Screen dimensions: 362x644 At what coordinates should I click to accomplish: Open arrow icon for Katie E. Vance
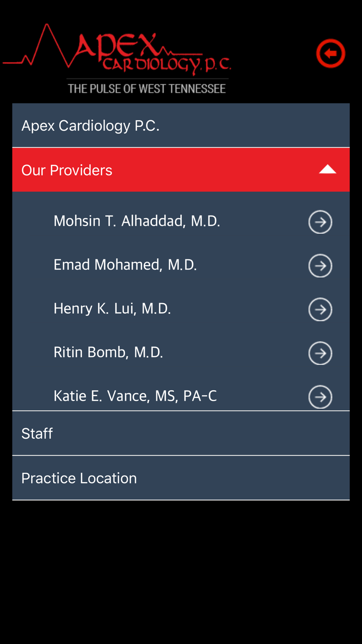[320, 397]
